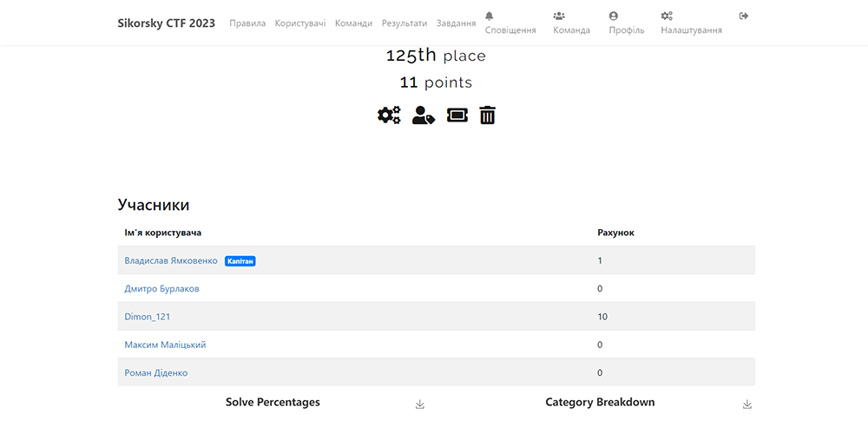Image resolution: width=868 pixels, height=427 pixels.
Task: Click the trash icon to disband team
Action: pyautogui.click(x=488, y=115)
